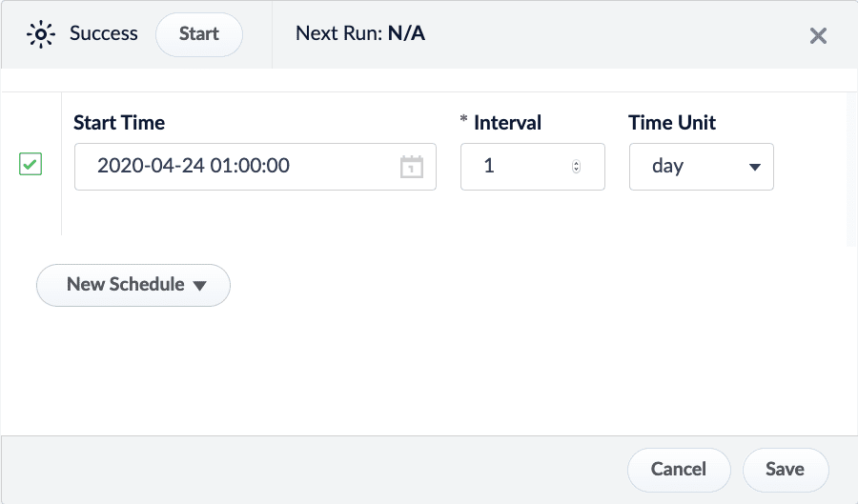Decrease Interval using the stepper down arrow
This screenshot has width=858, height=504.
[x=576, y=171]
